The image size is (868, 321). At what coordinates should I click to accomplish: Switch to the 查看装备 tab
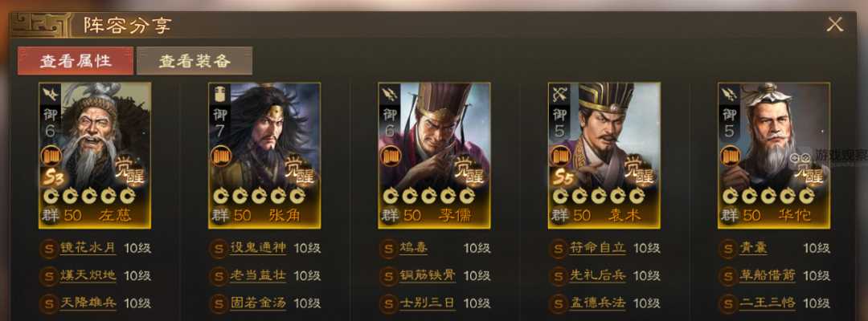[x=194, y=61]
